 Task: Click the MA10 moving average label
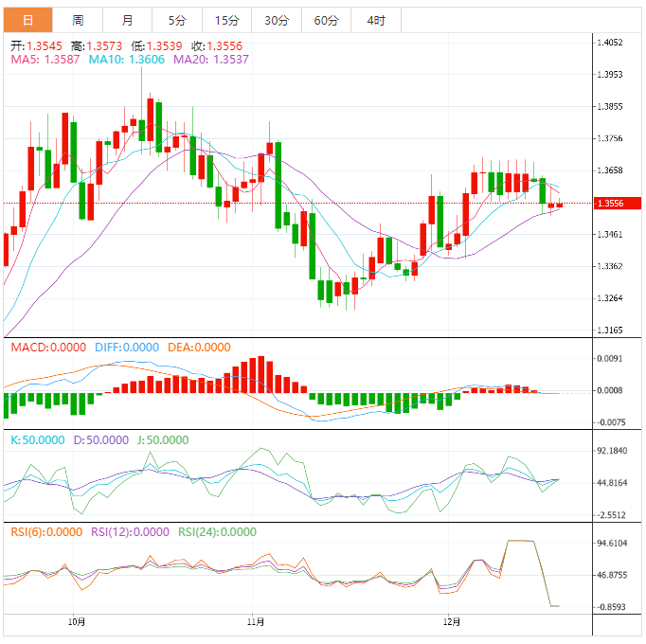click(126, 60)
